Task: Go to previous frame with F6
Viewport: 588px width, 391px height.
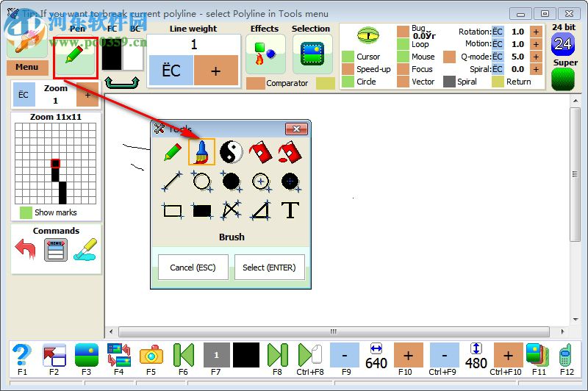Action: tap(183, 355)
